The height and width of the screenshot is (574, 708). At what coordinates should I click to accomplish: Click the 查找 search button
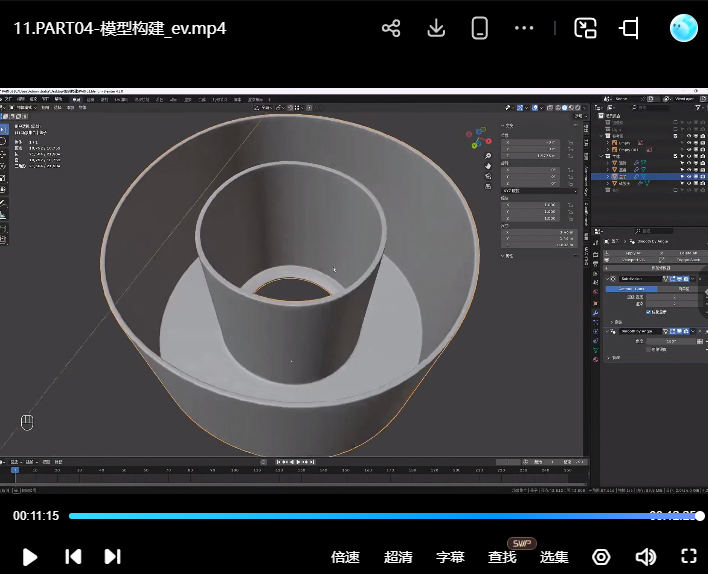click(502, 557)
